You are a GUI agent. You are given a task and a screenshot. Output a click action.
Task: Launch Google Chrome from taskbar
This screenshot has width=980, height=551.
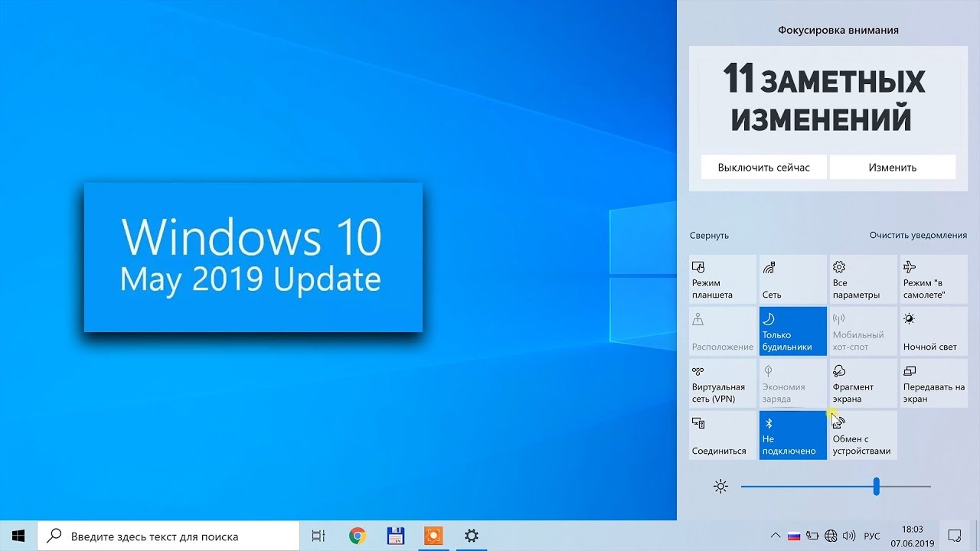point(357,536)
